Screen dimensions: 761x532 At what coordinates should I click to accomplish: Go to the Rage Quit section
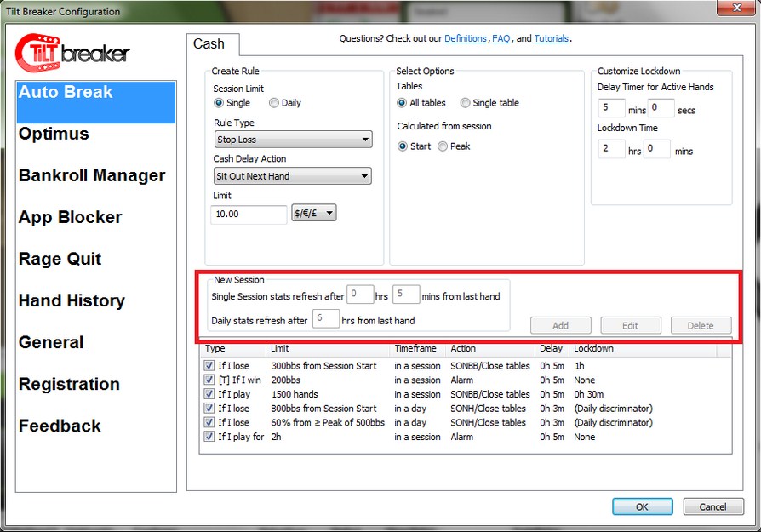tap(60, 259)
